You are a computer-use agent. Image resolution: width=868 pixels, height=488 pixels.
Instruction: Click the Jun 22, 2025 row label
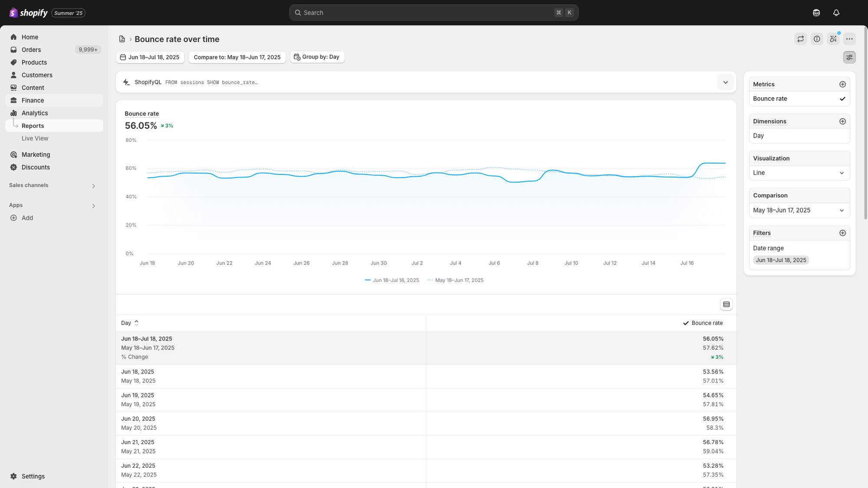[138, 465]
